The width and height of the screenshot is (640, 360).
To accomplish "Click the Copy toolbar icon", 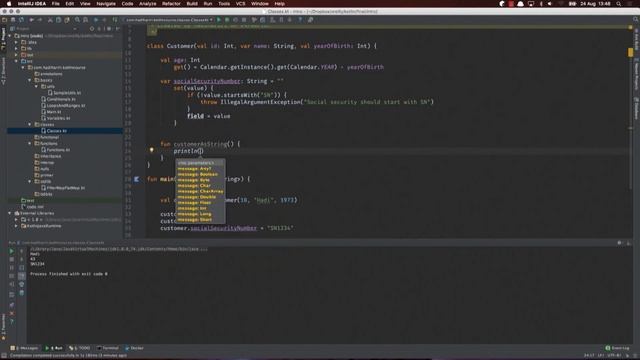I will tap(58, 20).
